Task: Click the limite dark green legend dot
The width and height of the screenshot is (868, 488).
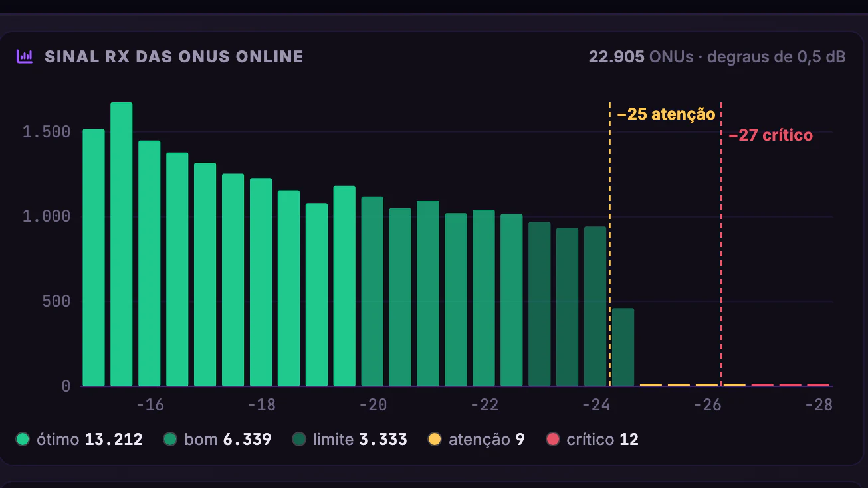Action: click(x=299, y=439)
